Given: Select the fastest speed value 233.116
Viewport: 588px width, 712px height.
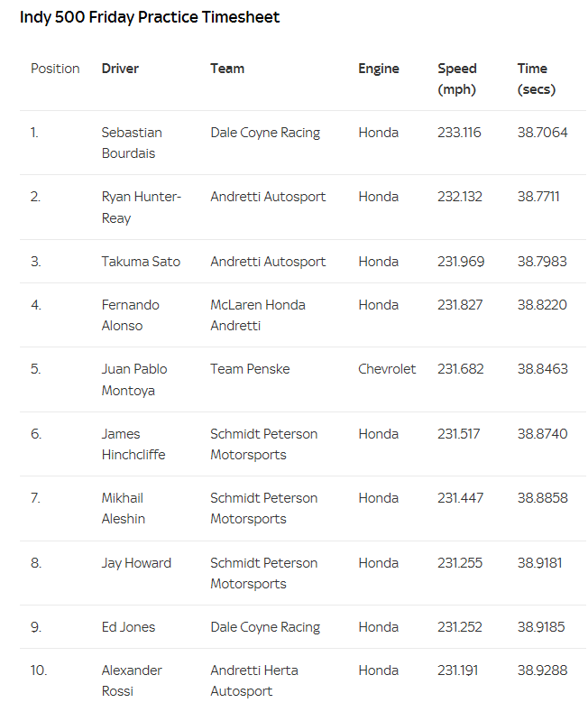Looking at the screenshot, I should (x=459, y=133).
